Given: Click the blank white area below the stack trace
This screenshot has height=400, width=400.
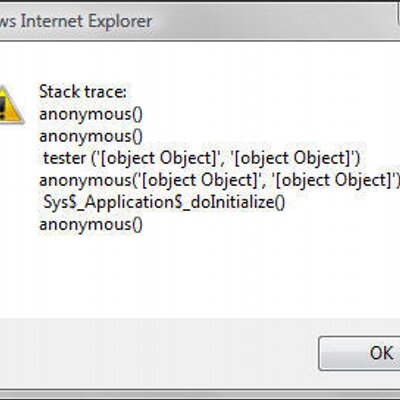Looking at the screenshot, I should point(200,277).
